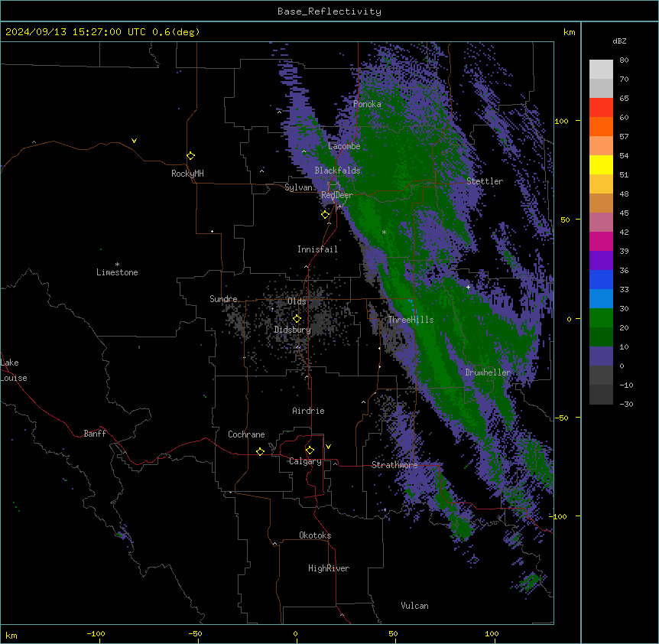
Task: Click the Blackfalds city label
Action: pyautogui.click(x=337, y=171)
